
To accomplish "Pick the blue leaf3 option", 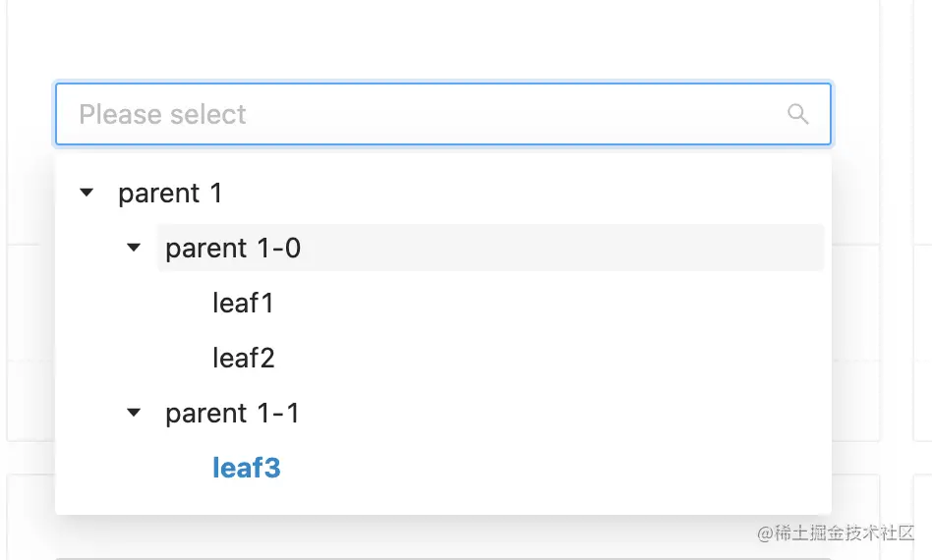I will (246, 469).
